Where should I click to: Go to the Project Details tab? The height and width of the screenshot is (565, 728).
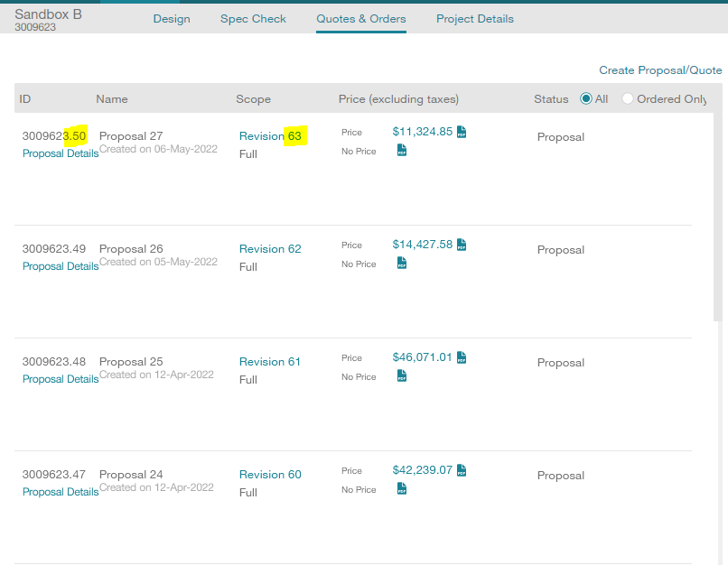click(474, 19)
